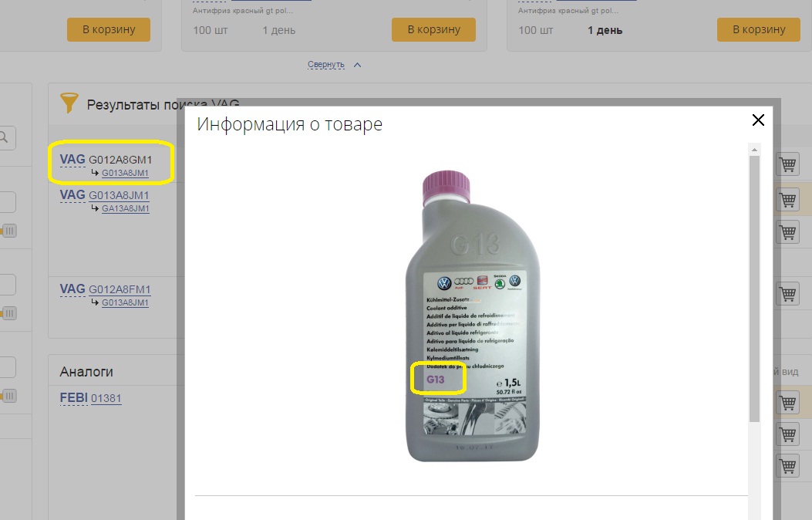
Task: Click the VAG brand label in the G012A8FM1 row
Action: click(72, 289)
